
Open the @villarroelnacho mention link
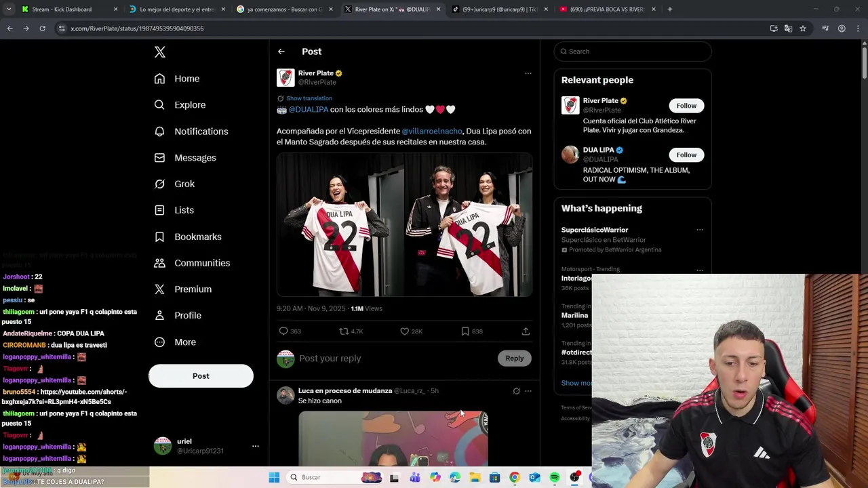432,131
